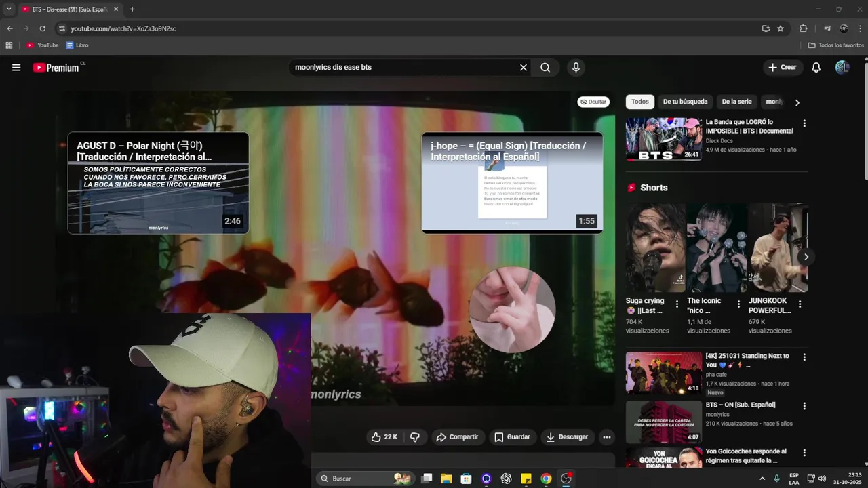This screenshot has height=488, width=868.
Task: Like the video with 22 K
Action: tap(384, 437)
